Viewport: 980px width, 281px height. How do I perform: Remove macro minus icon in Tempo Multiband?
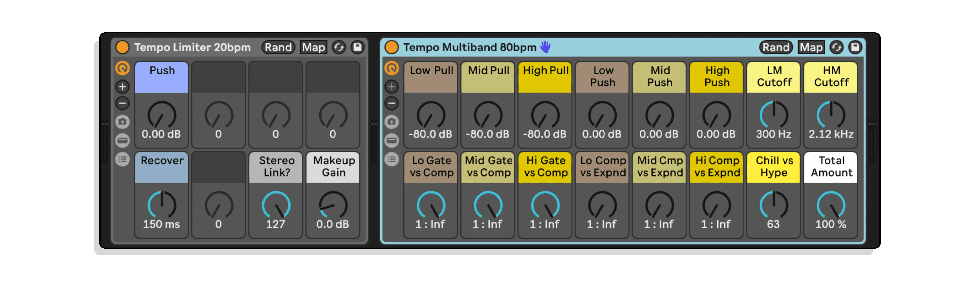[392, 103]
